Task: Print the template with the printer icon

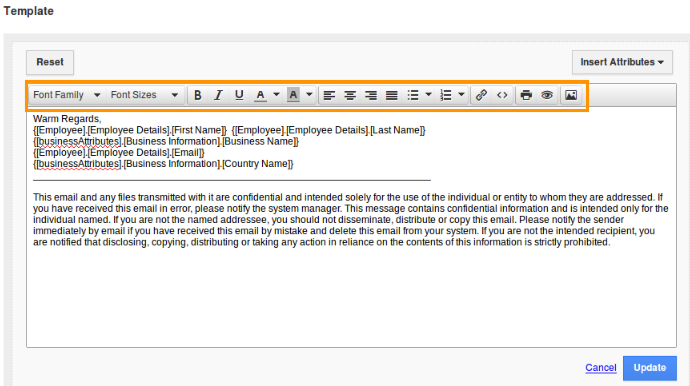Action: tap(526, 95)
